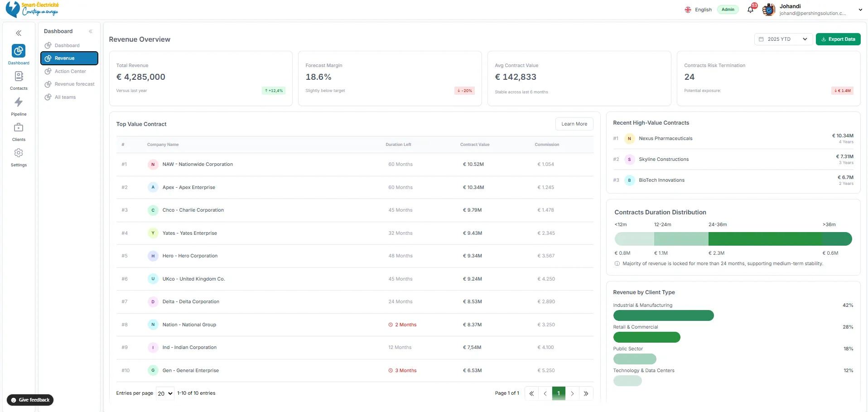The height and width of the screenshot is (412, 868).
Task: Select page 1 pagination button
Action: coord(559,393)
